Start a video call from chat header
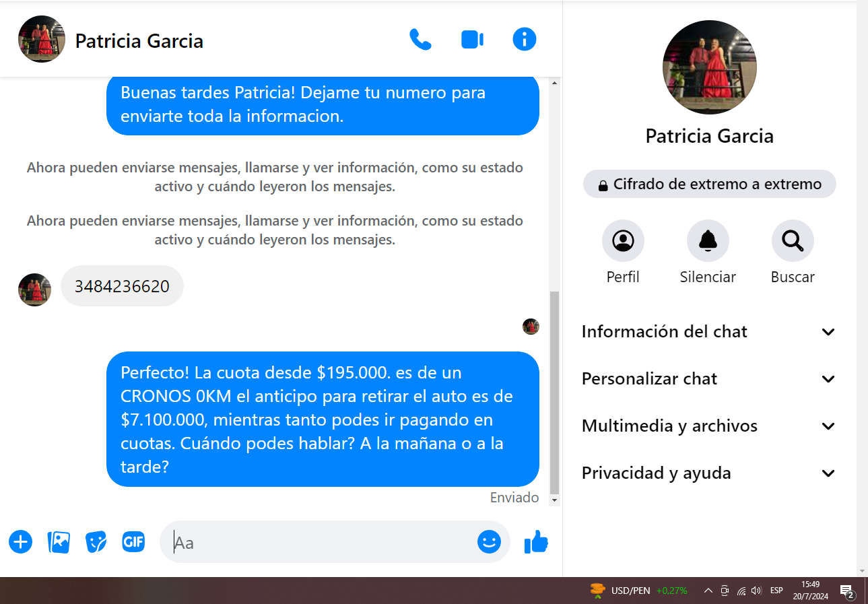The width and height of the screenshot is (868, 604). (472, 40)
